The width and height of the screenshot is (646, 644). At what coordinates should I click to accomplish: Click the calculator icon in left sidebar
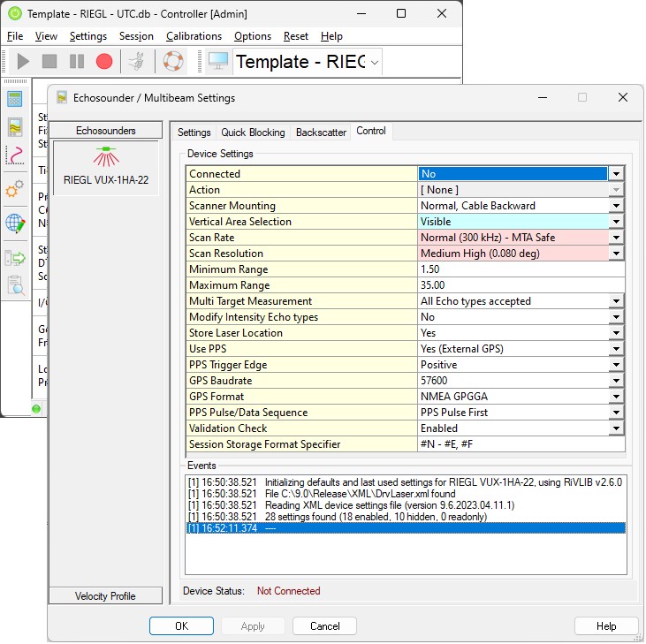[15, 98]
